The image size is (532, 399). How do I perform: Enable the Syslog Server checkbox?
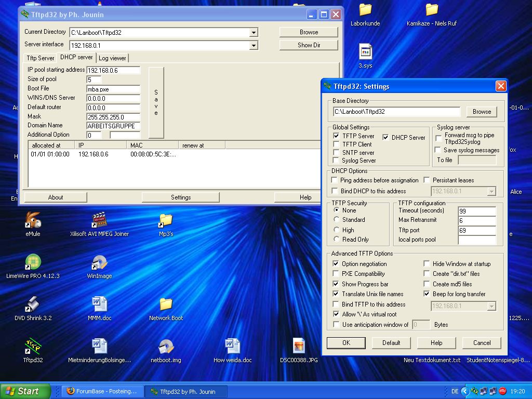[336, 160]
